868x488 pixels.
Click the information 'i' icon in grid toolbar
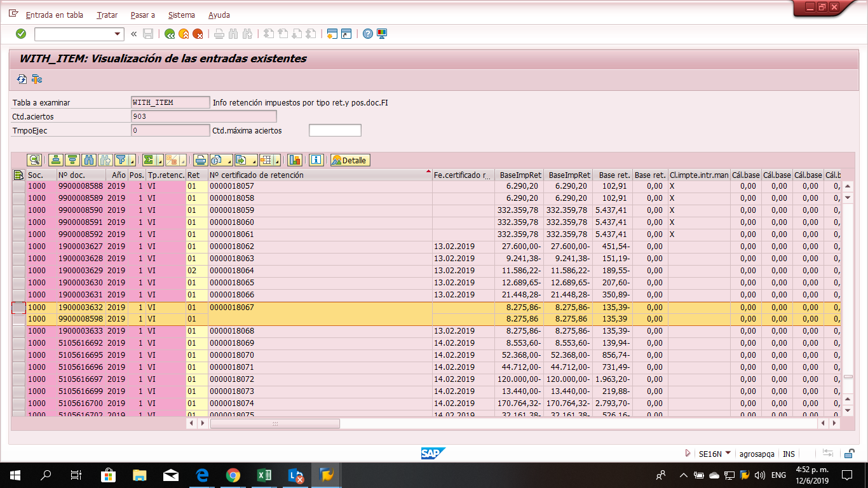tap(316, 160)
